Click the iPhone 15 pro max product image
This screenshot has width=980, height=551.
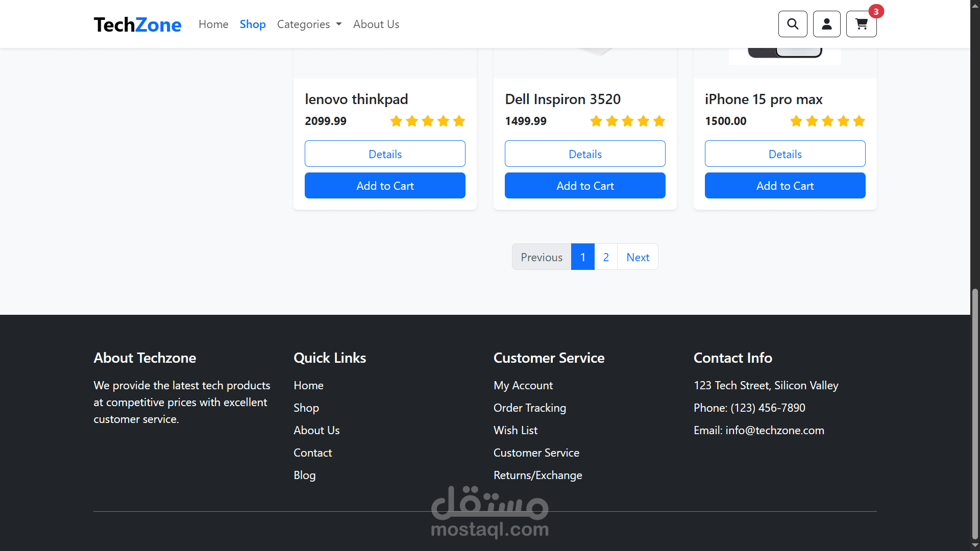(785, 55)
